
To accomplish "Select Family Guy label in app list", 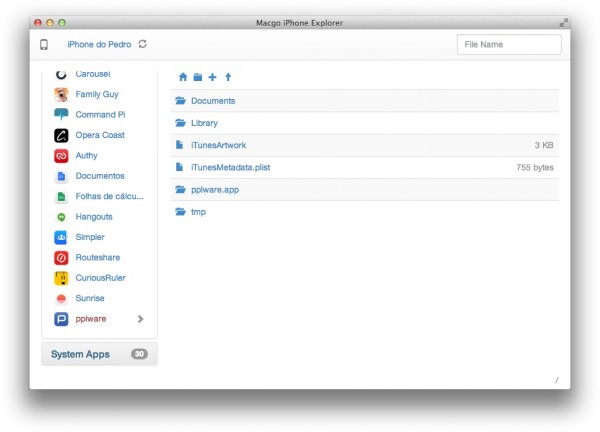I will (97, 94).
